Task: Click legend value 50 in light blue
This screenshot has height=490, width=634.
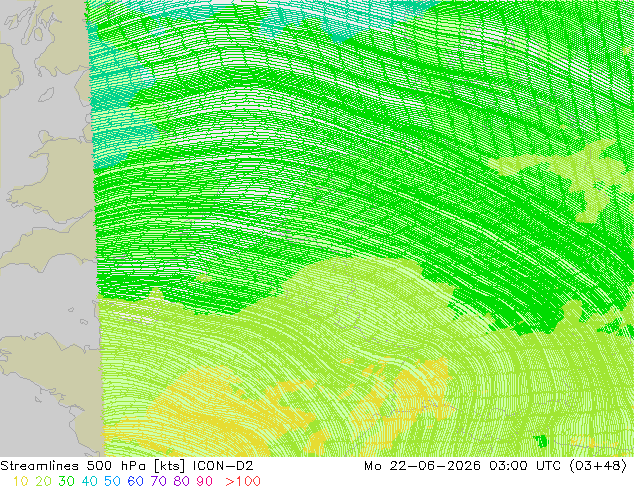Action: [112, 481]
